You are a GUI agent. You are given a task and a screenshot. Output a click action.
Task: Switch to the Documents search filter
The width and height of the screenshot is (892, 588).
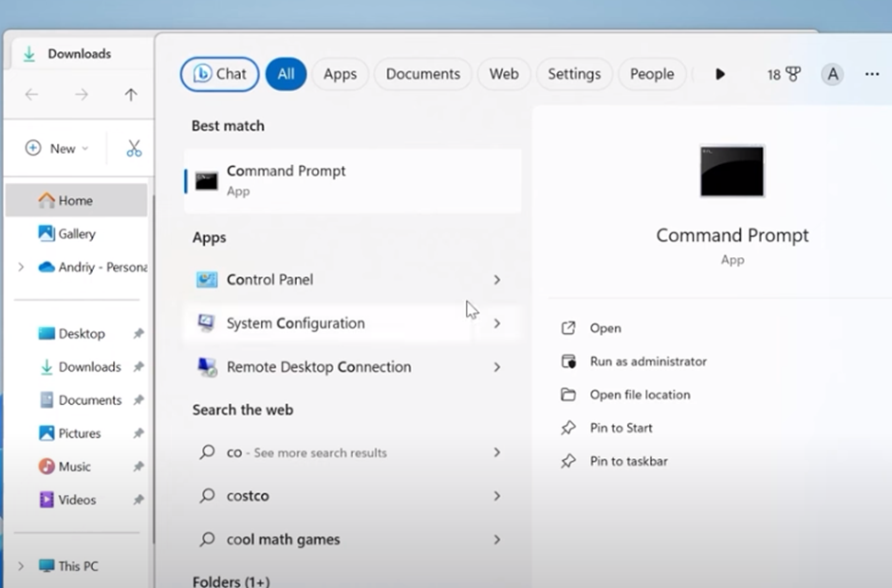pos(422,73)
